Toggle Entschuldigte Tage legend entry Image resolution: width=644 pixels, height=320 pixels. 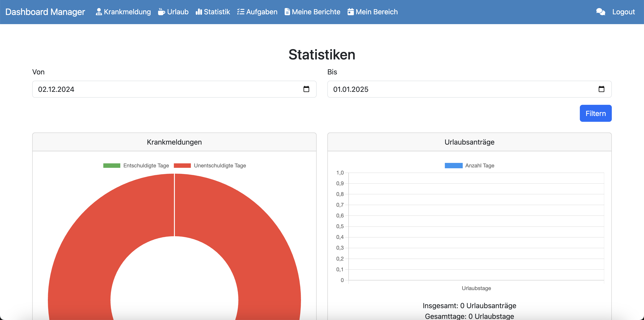click(x=136, y=165)
